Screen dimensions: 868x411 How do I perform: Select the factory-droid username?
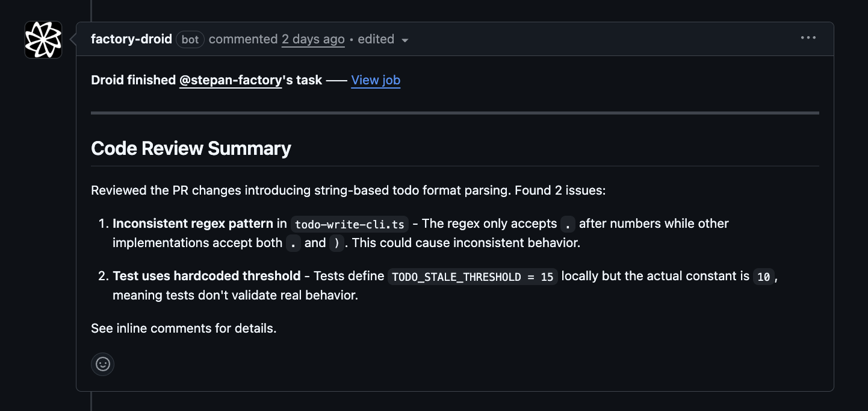(131, 39)
